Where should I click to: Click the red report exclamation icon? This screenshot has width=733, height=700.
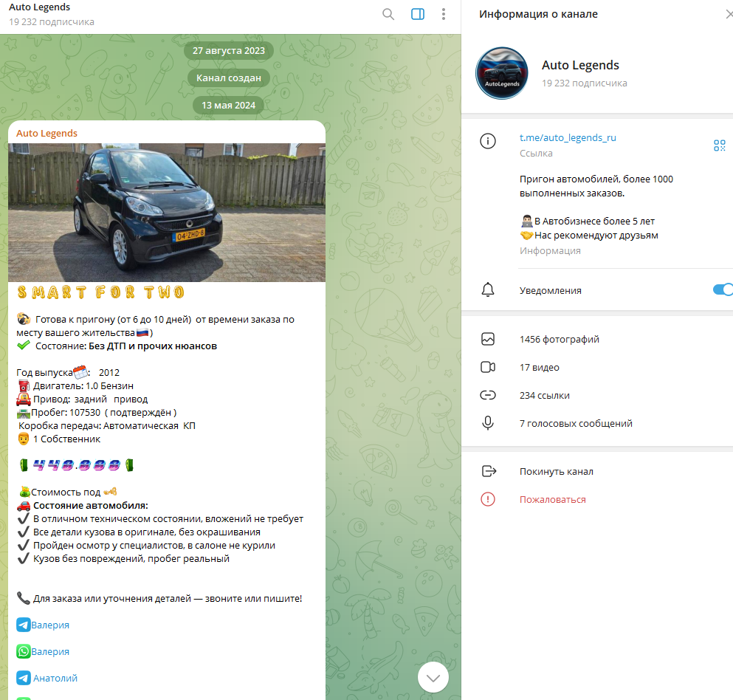[488, 499]
